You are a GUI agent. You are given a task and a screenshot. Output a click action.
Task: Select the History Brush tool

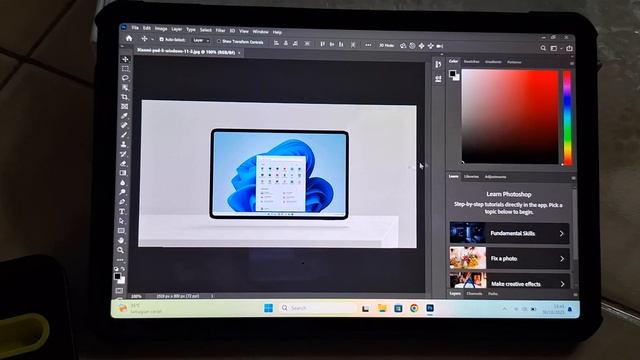coord(123,154)
